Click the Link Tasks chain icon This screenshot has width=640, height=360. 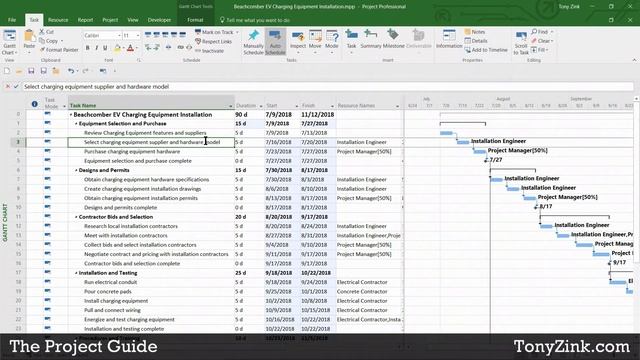tap(180, 48)
